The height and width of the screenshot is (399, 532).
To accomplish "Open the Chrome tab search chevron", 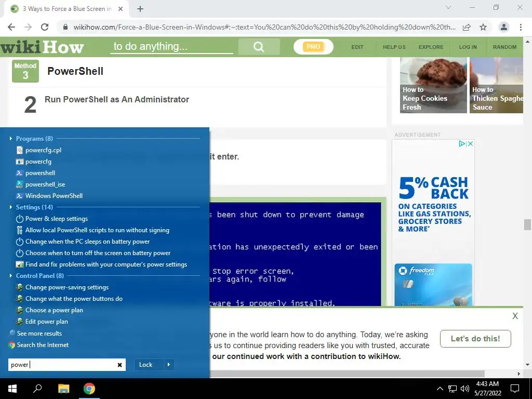I will 448,7.
